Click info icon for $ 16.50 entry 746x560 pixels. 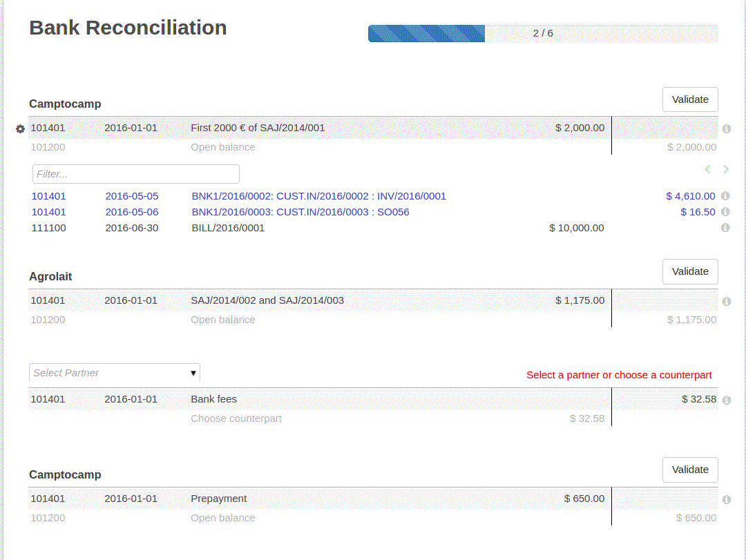[725, 212]
